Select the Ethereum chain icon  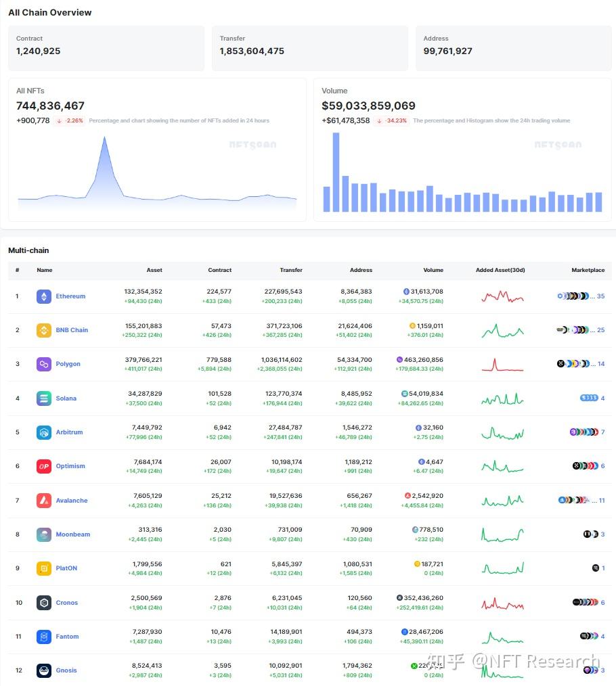click(43, 296)
